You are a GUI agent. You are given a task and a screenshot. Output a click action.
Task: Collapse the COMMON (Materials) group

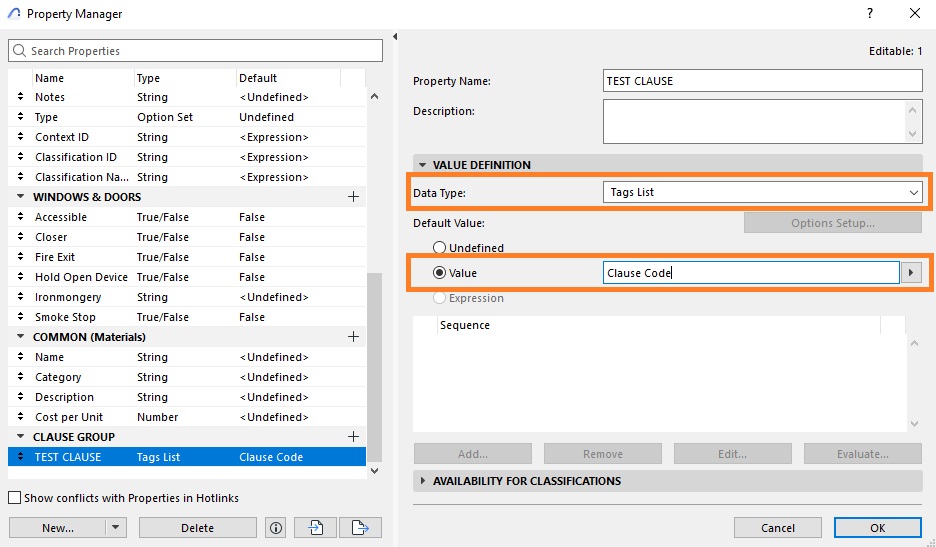tap(20, 337)
